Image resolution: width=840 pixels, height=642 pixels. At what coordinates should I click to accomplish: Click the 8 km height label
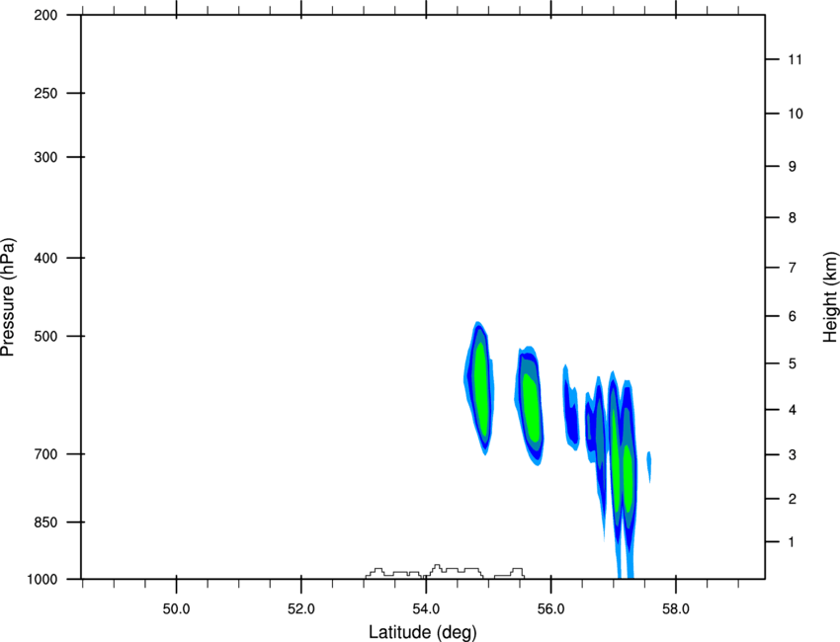tap(793, 218)
